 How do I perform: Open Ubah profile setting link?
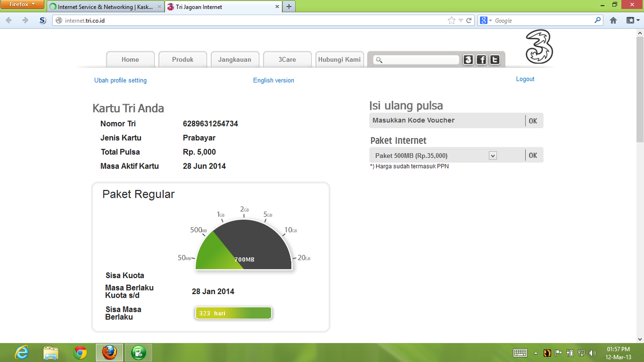pyautogui.click(x=120, y=80)
